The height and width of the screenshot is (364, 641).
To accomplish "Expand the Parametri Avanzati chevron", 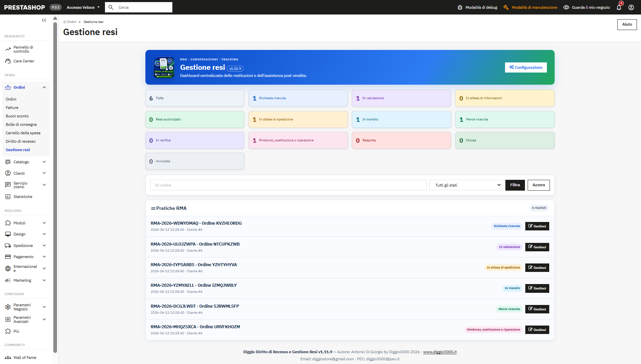I will 44,319.
